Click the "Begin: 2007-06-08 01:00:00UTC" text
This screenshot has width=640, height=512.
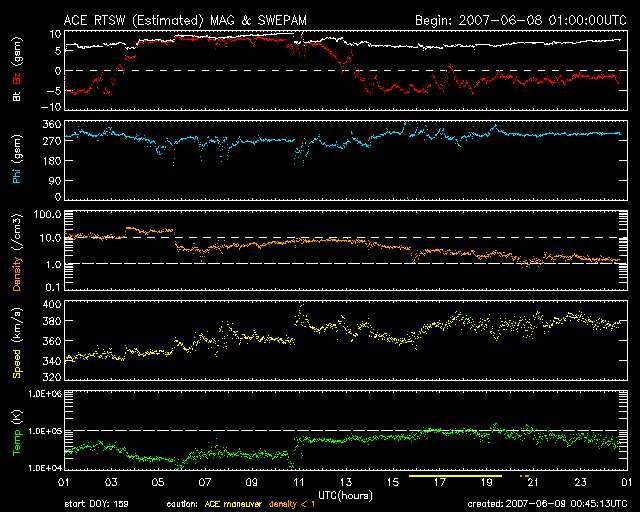pos(521,20)
